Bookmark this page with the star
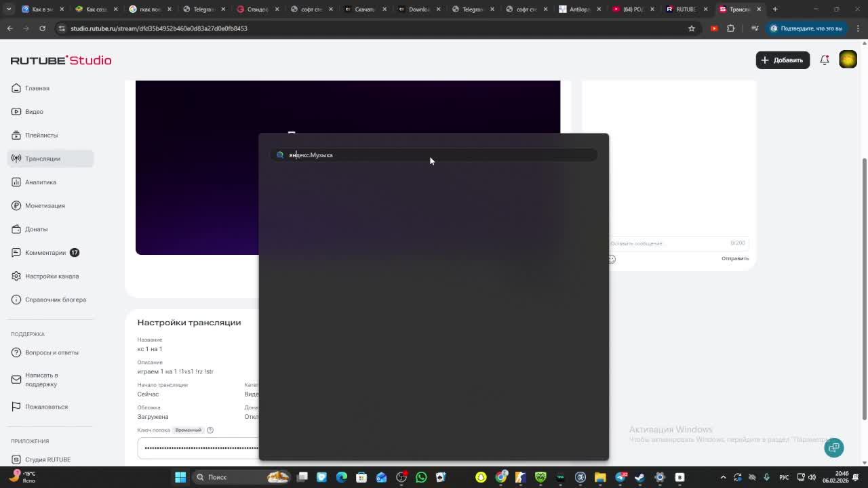 pyautogui.click(x=692, y=28)
